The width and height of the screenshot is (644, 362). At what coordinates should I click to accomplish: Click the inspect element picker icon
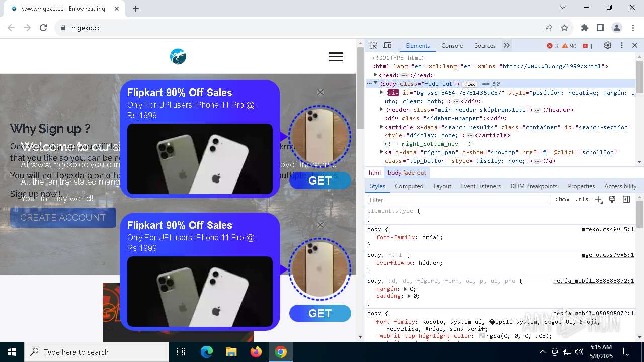[373, 46]
